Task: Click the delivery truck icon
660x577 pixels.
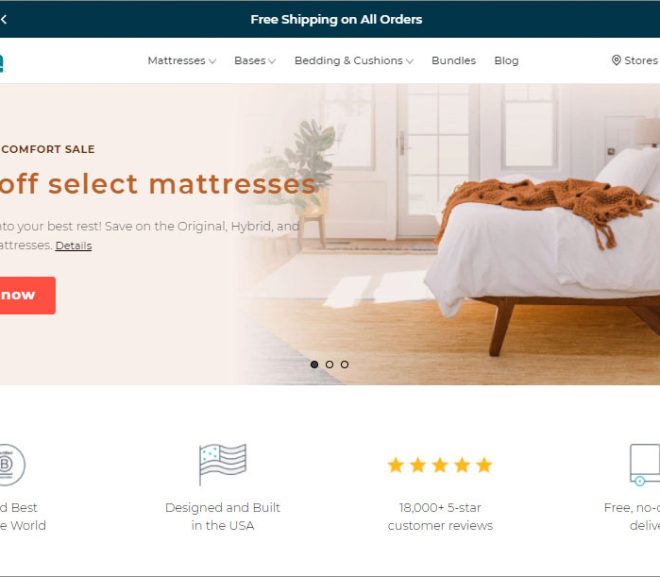Action: pos(645,465)
